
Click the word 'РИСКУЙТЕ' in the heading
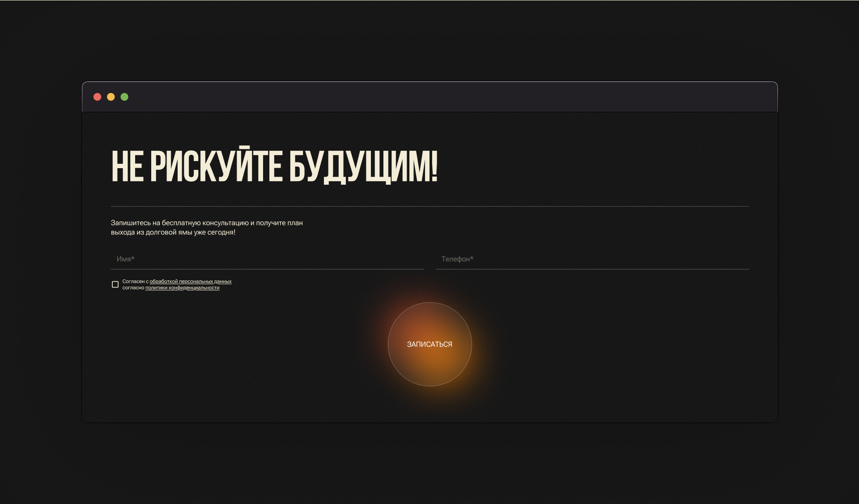[x=216, y=166]
